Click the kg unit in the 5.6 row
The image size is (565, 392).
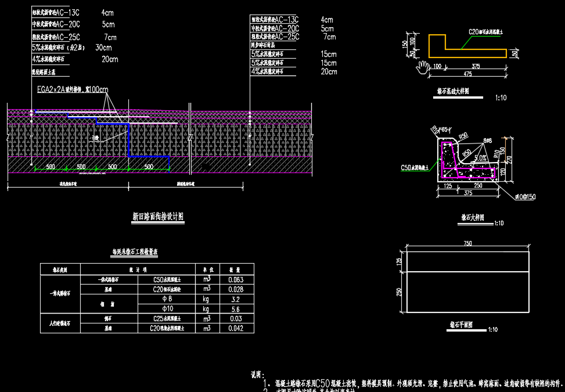tap(206, 309)
